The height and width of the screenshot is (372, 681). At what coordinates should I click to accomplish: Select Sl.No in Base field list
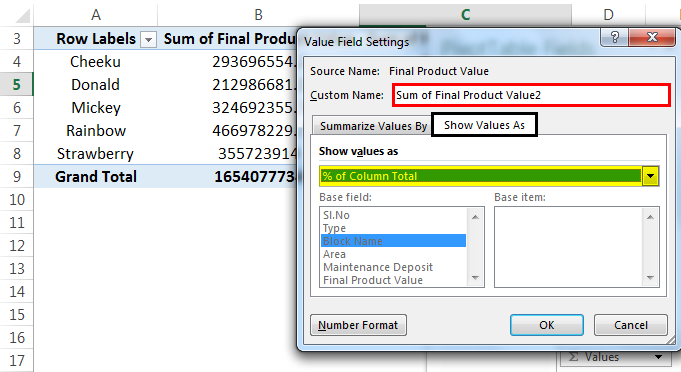[393, 215]
